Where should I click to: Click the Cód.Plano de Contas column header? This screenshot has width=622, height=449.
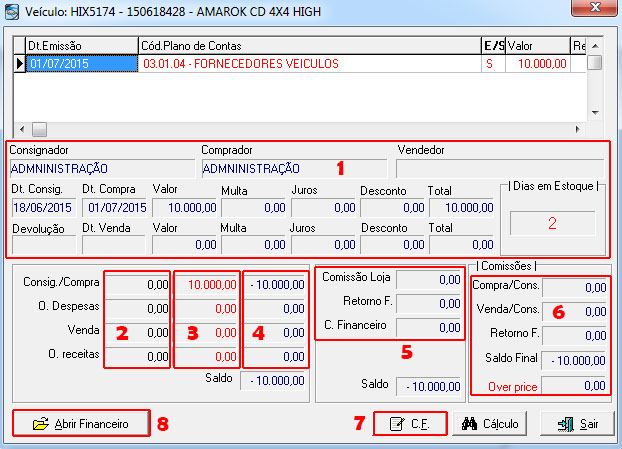309,46
